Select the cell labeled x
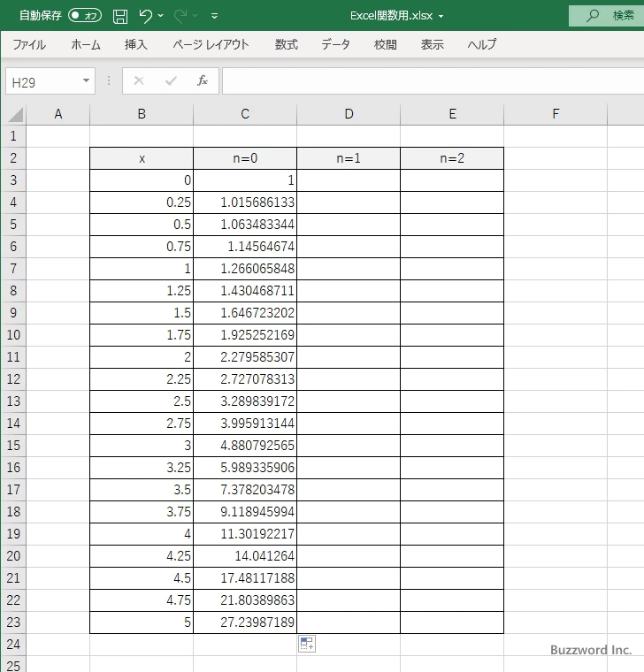Image resolution: width=644 pixels, height=672 pixels. pos(142,158)
